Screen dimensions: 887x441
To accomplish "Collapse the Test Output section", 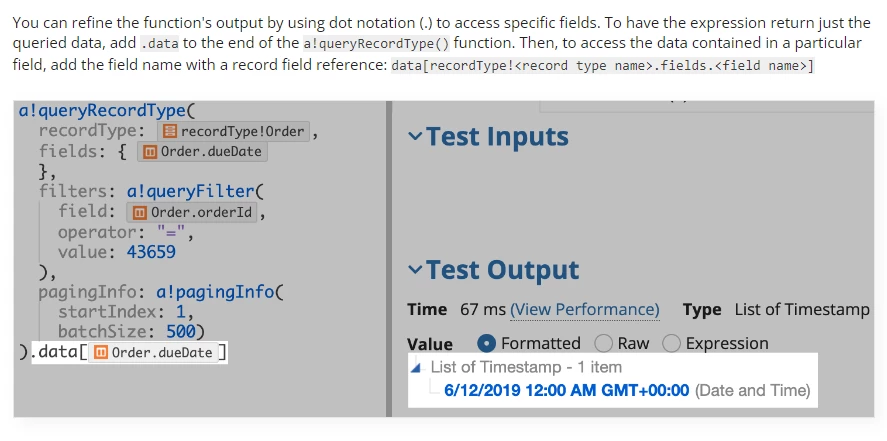I will (x=416, y=270).
